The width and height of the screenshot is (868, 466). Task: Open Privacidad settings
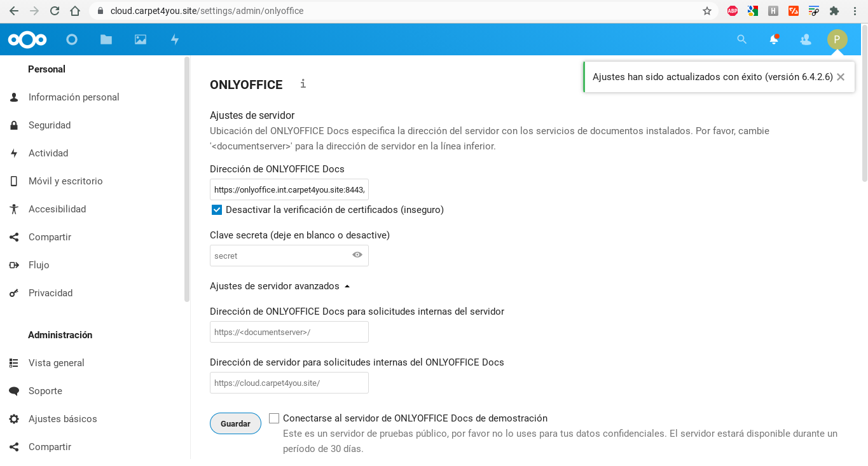pos(50,293)
